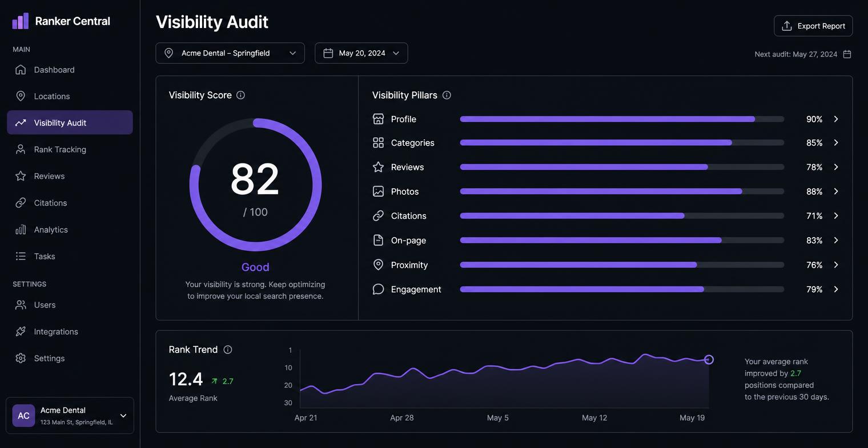Click the Integrations plug icon
Screen dimensions: 868x448
(x=21, y=331)
